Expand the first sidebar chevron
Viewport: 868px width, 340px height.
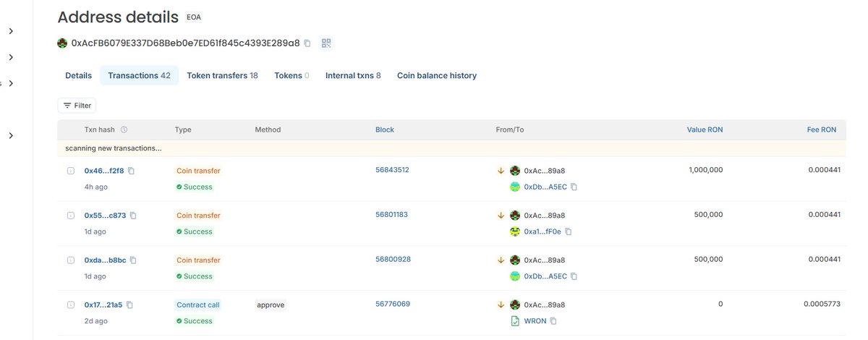pos(11,31)
